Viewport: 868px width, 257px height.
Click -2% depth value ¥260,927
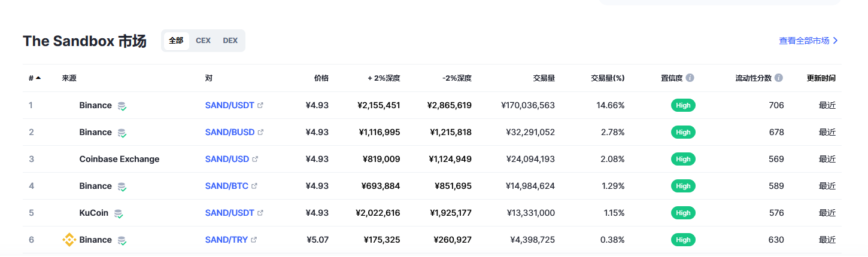pos(453,240)
